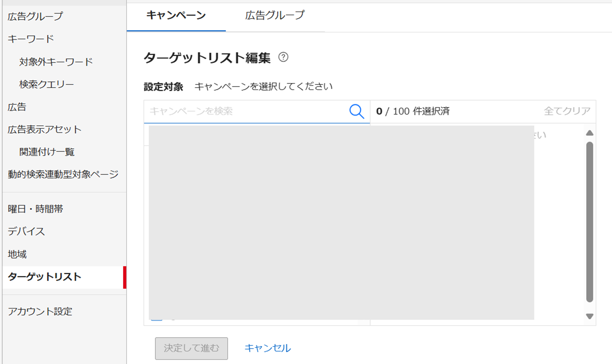This screenshot has width=612, height=364.
Task: Open help icon beside ターゲットリスト編集
Action: pos(283,57)
